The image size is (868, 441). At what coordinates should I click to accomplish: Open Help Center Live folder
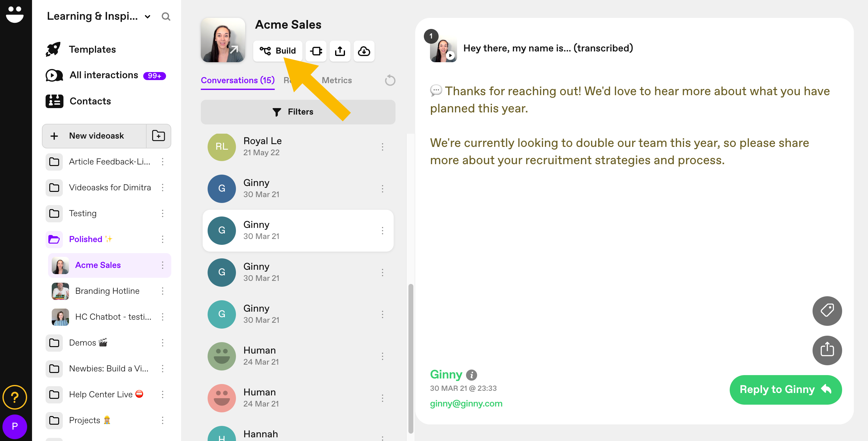pos(95,394)
